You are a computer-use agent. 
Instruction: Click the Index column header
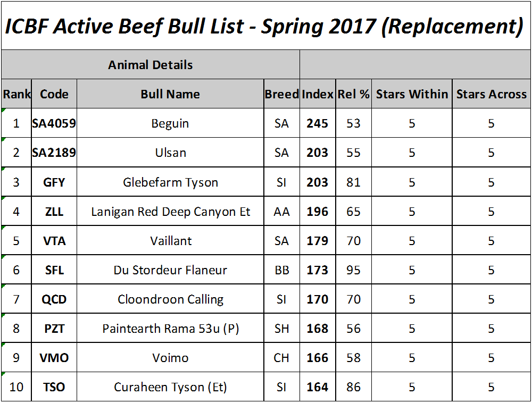pos(318,94)
